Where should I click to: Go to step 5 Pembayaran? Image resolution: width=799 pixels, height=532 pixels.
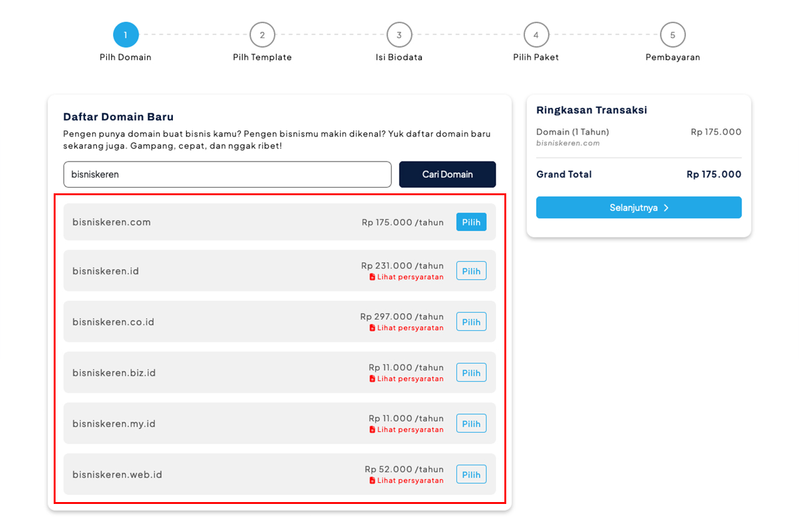[672, 35]
